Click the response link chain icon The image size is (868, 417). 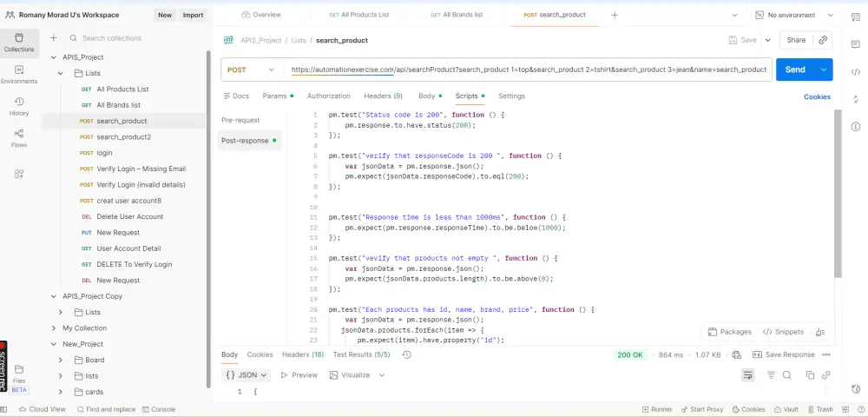[826, 375]
